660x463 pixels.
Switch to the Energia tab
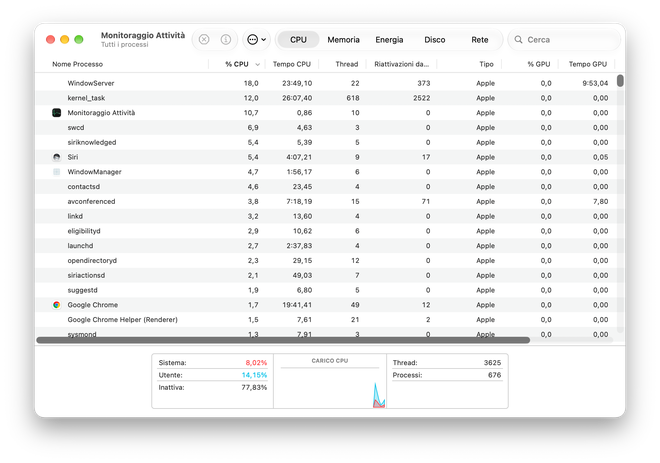(x=389, y=40)
